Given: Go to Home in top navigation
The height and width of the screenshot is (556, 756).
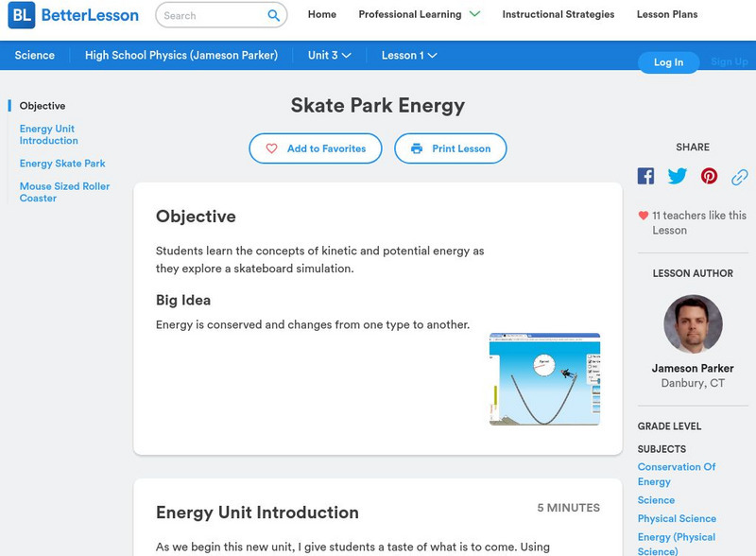Looking at the screenshot, I should (x=322, y=14).
